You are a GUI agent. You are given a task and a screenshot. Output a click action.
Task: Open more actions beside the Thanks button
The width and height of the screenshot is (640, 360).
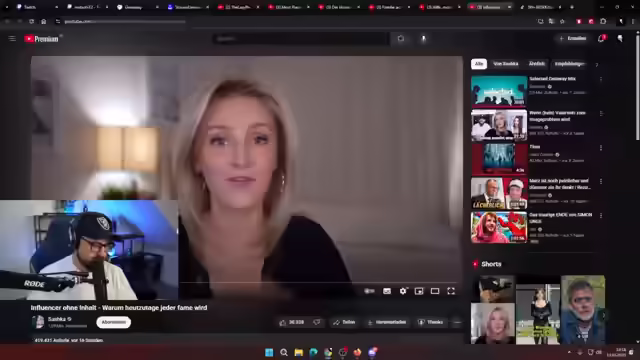(x=457, y=322)
